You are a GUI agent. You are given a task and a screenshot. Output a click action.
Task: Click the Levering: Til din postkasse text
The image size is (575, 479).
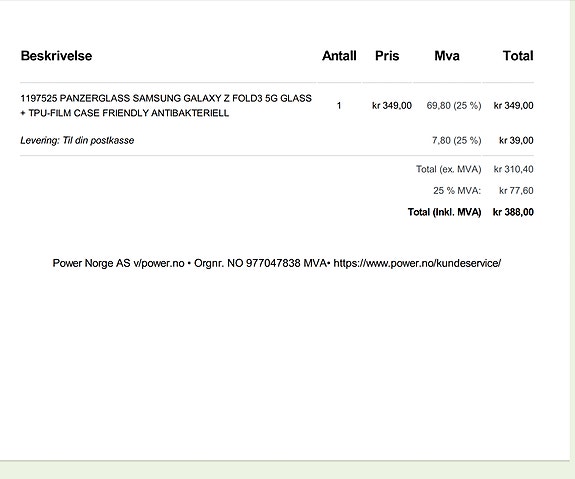[77, 140]
